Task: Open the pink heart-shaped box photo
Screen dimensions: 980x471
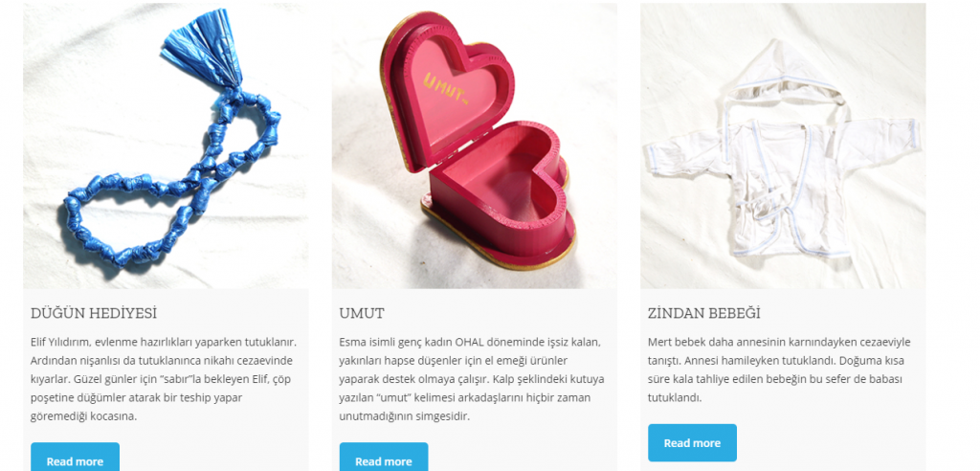Action: (475, 146)
